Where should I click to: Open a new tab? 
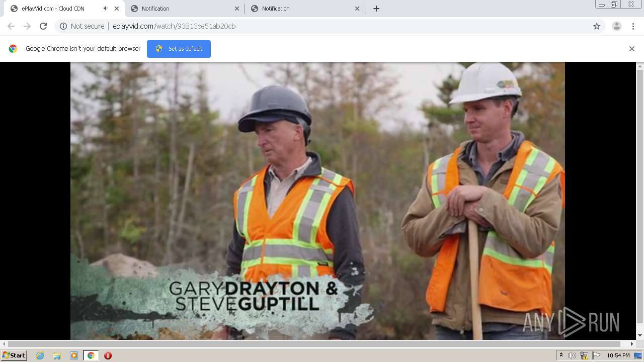click(376, 9)
